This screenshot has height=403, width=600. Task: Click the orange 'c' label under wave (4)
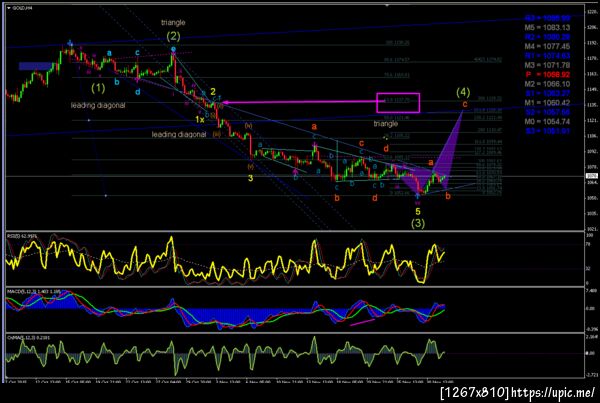point(465,104)
